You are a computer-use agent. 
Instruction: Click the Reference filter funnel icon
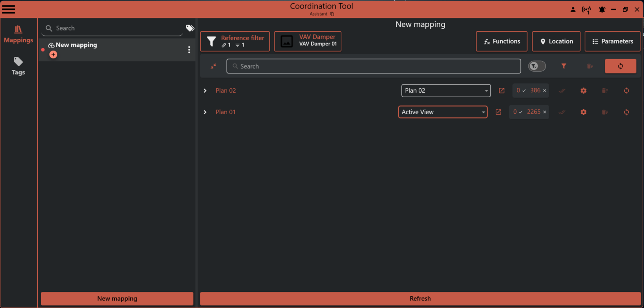pyautogui.click(x=211, y=41)
